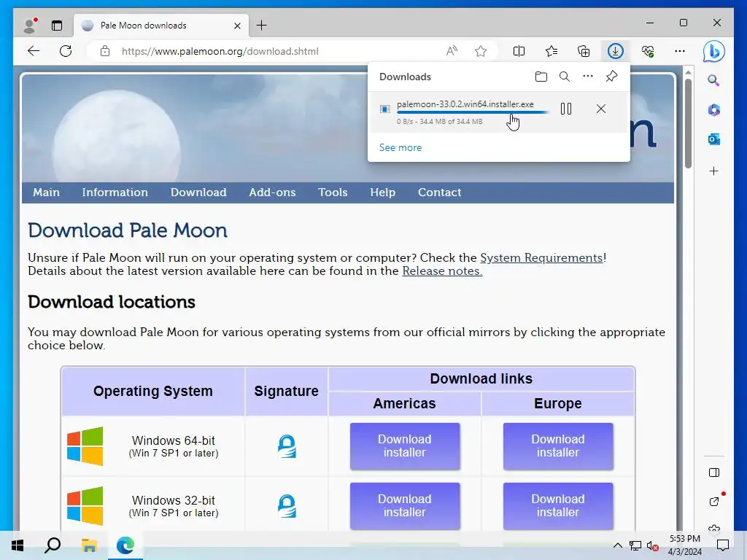747x560 pixels.
Task: Add page to favorites star icon
Action: click(481, 51)
